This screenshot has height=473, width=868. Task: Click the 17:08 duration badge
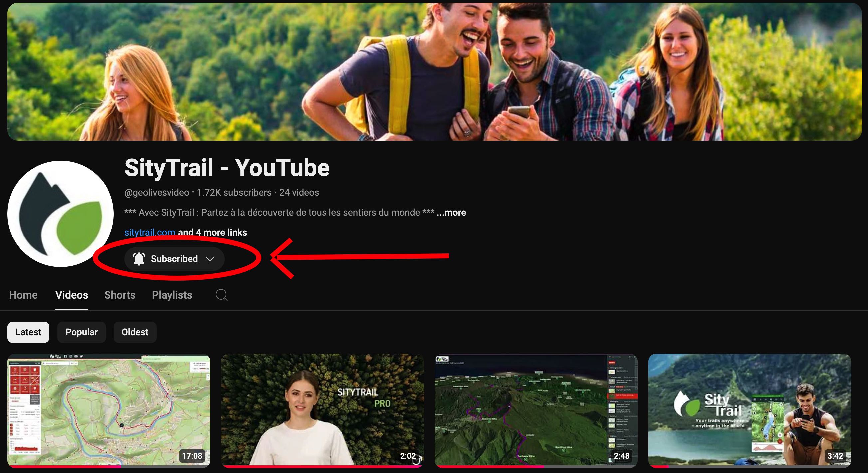[192, 456]
